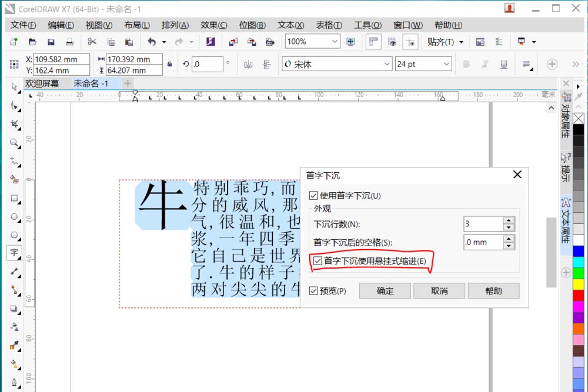Viewport: 588px width, 392px height.
Task: Select the Ellipse tool
Action: pyautogui.click(x=14, y=216)
